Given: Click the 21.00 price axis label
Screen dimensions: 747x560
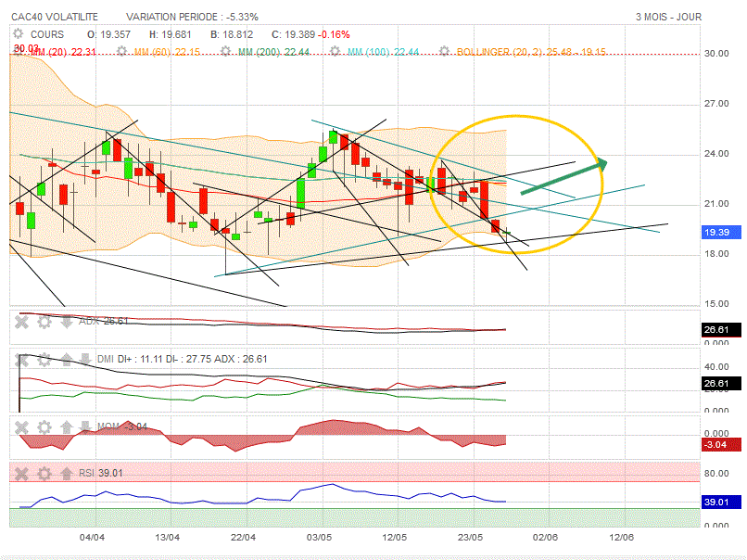Looking at the screenshot, I should (716, 204).
